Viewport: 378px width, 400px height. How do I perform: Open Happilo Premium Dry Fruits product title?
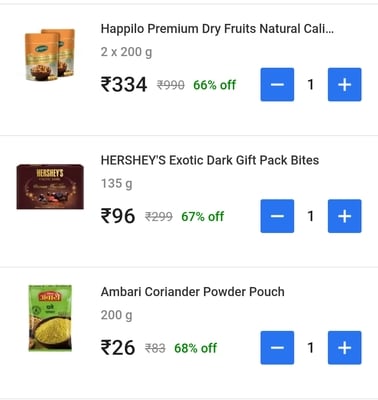217,29
